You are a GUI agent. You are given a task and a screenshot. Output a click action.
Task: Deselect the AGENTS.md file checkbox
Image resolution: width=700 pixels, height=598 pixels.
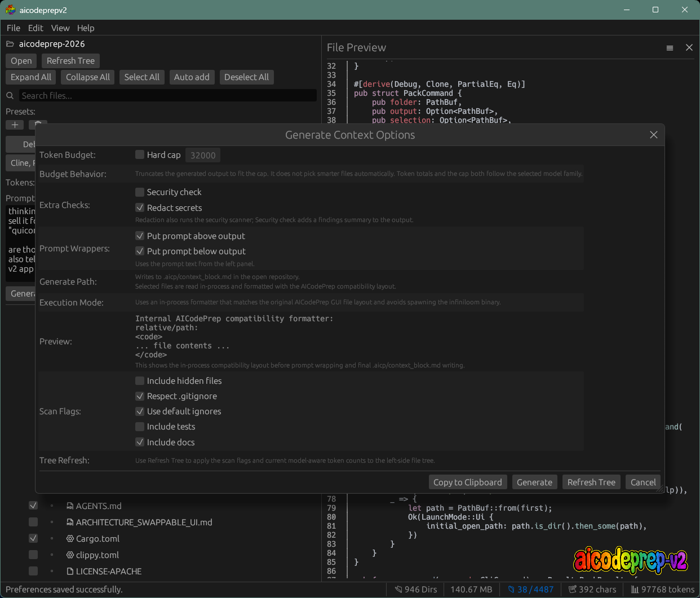pyautogui.click(x=33, y=506)
